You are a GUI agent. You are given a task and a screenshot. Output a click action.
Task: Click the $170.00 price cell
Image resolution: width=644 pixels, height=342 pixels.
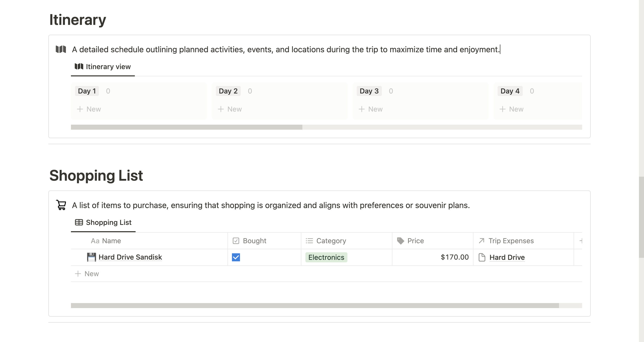click(433, 257)
